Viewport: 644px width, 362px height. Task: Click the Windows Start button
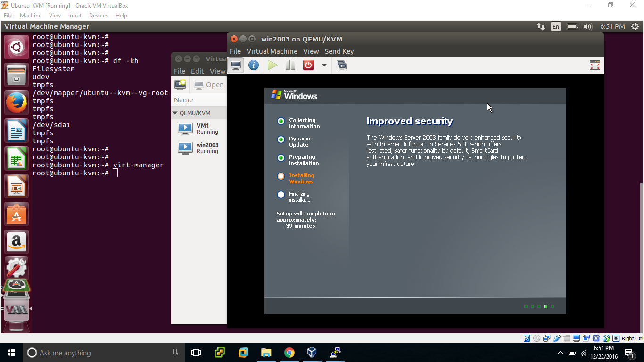coord(10,353)
